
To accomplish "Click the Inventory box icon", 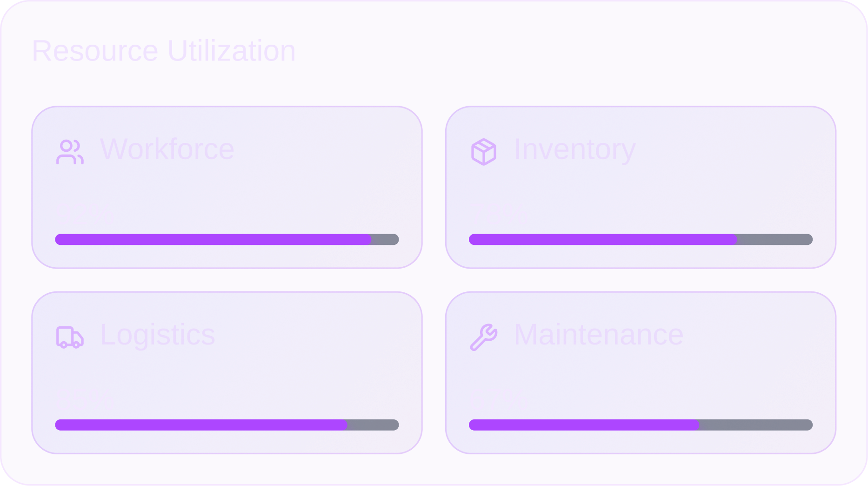I will point(484,151).
